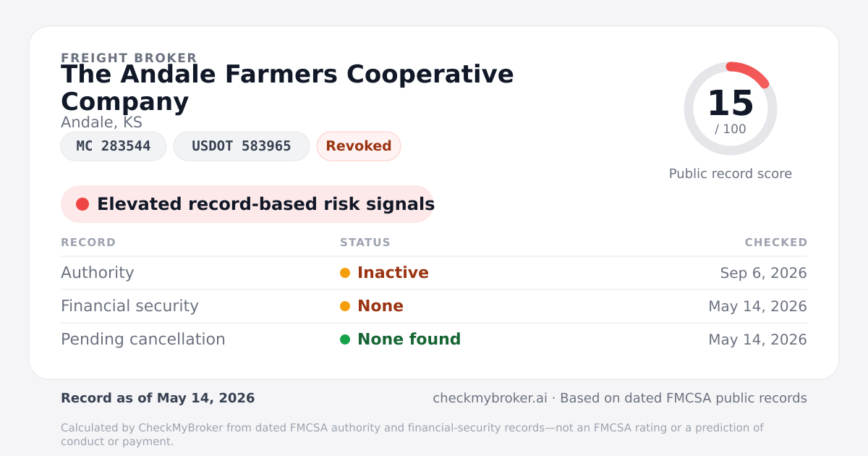Select the Authority record row
Viewport: 868px width, 456px height.
434,273
